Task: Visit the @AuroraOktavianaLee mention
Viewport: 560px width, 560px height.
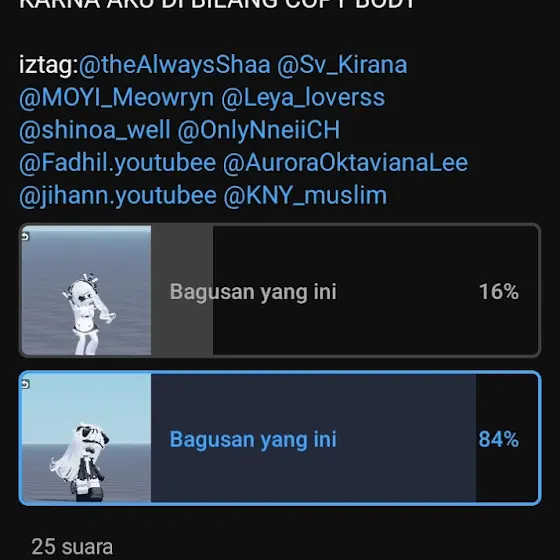Action: 345,163
